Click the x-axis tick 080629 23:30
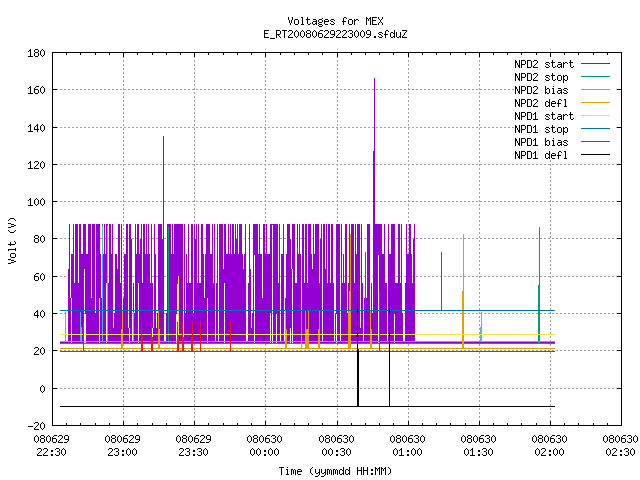 click(x=193, y=446)
